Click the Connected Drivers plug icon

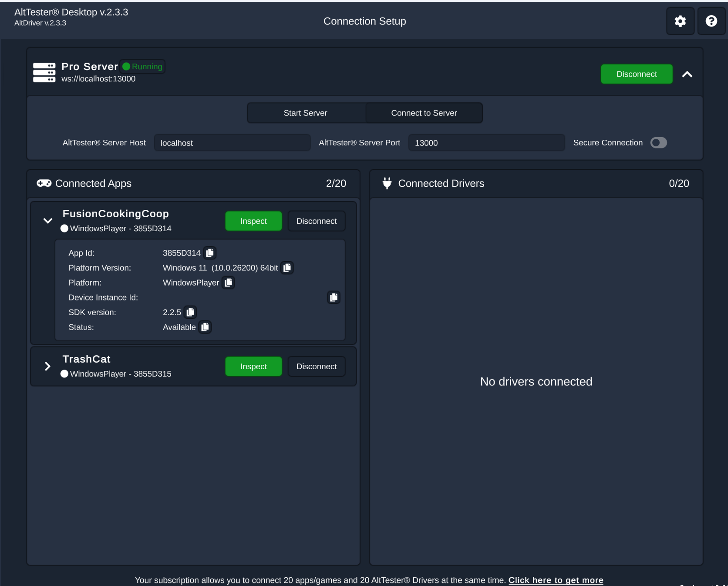387,183
